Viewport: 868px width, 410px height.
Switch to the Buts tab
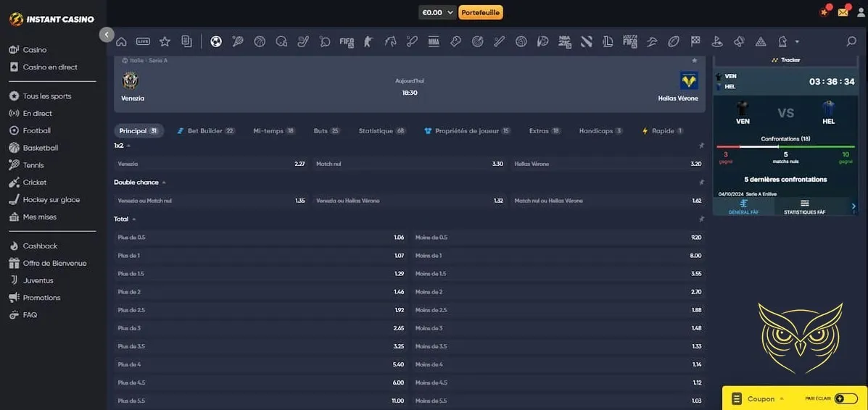pyautogui.click(x=326, y=131)
